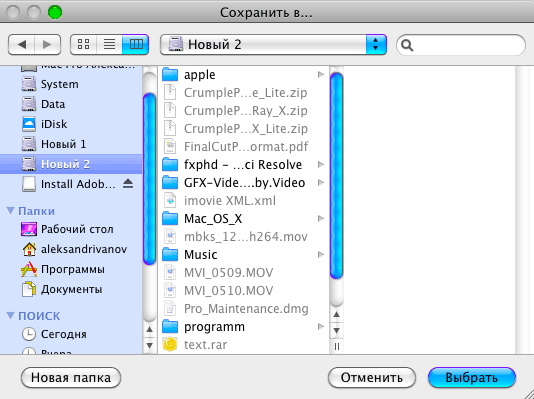Click sidebar scroll up arrow
The width and height of the screenshot is (534, 399).
pyautogui.click(x=149, y=330)
